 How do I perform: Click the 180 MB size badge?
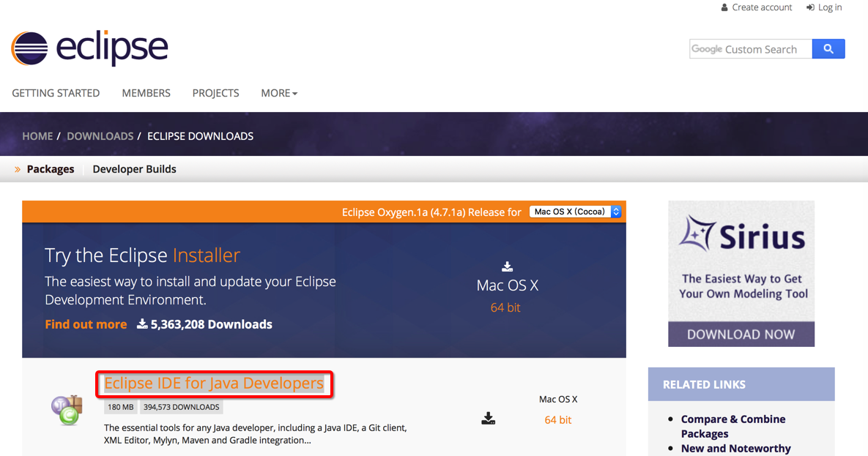pyautogui.click(x=121, y=407)
